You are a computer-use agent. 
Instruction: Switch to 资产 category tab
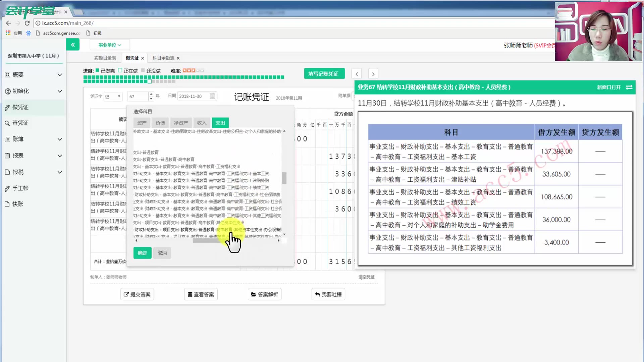(142, 123)
